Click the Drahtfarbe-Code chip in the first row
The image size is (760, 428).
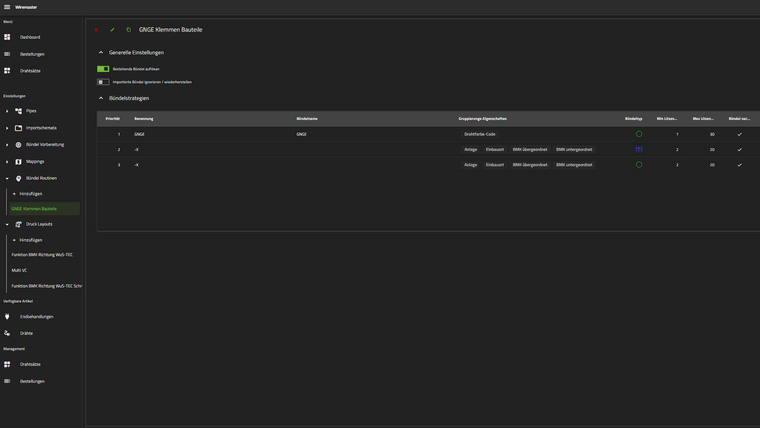point(479,134)
